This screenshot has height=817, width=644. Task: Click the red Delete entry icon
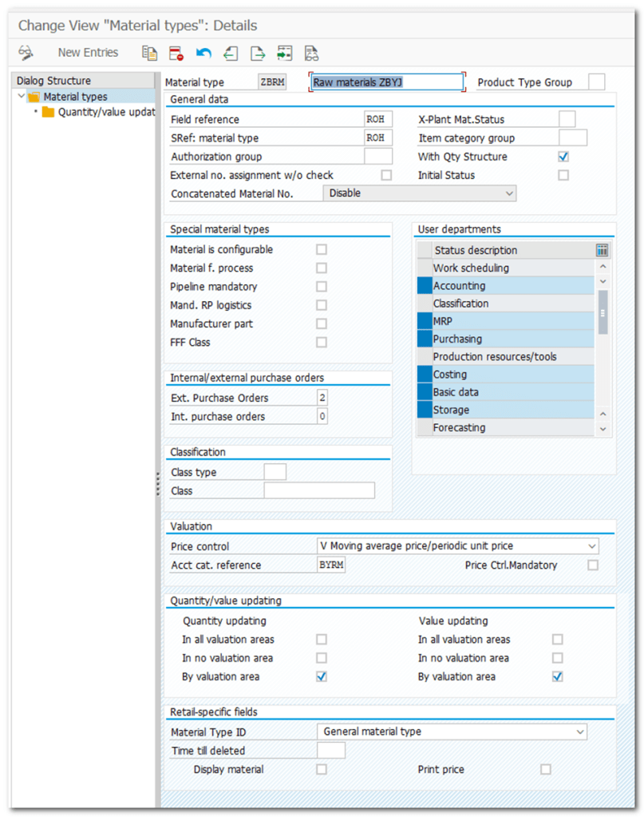click(x=176, y=53)
